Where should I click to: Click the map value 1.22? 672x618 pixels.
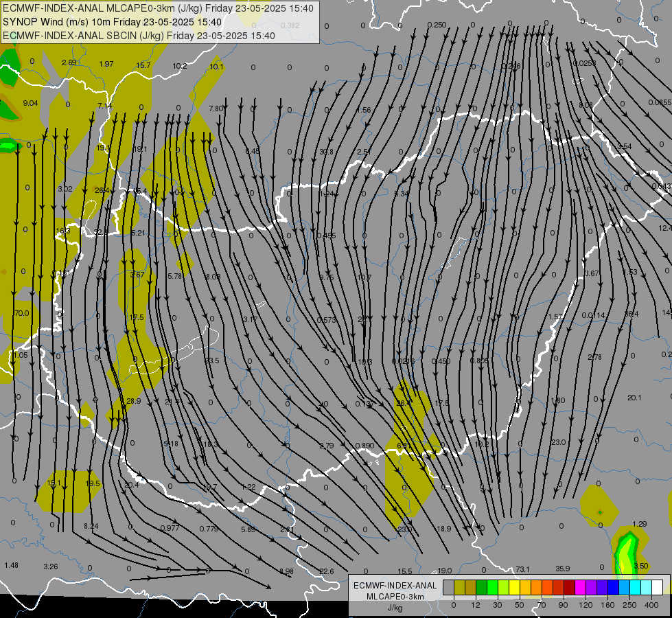tap(248, 487)
